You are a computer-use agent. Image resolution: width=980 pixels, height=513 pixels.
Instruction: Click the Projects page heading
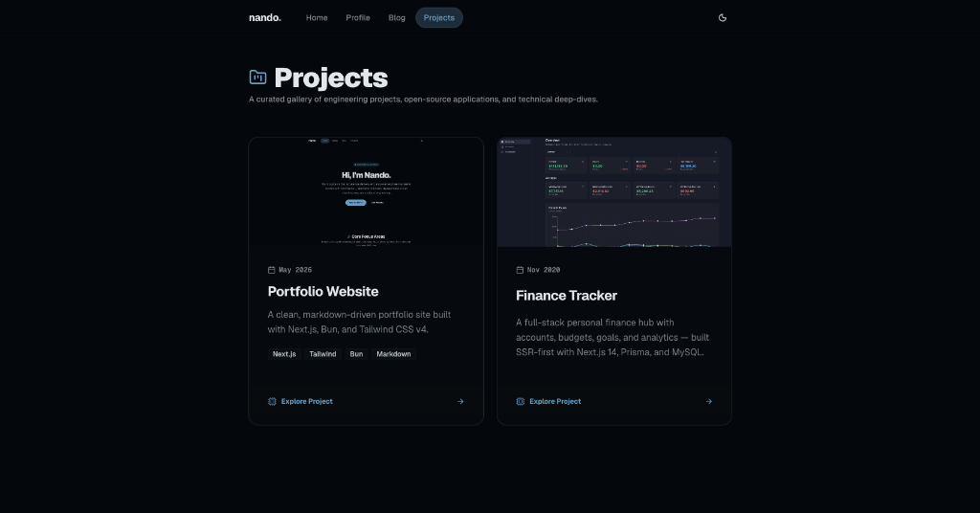[330, 78]
